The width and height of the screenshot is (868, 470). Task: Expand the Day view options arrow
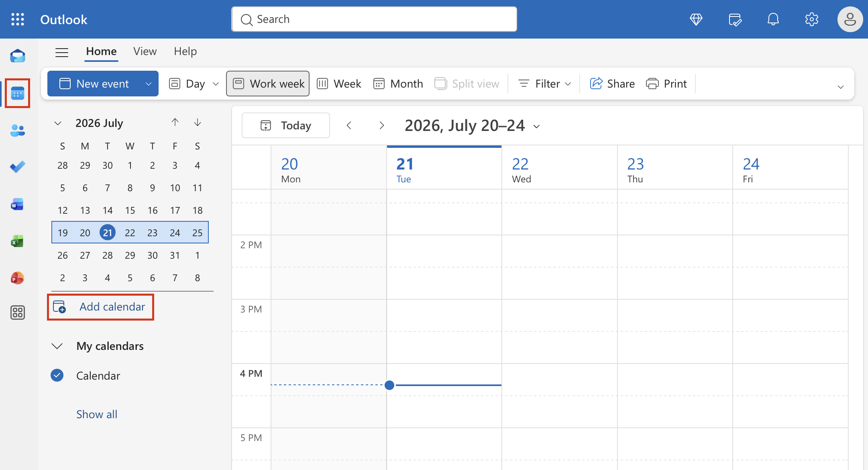click(216, 84)
